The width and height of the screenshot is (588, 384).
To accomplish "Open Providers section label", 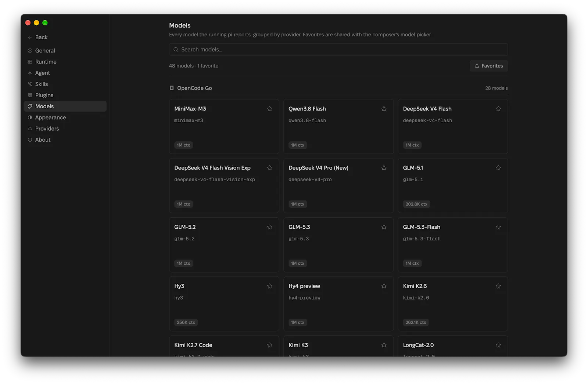I will coord(47,128).
